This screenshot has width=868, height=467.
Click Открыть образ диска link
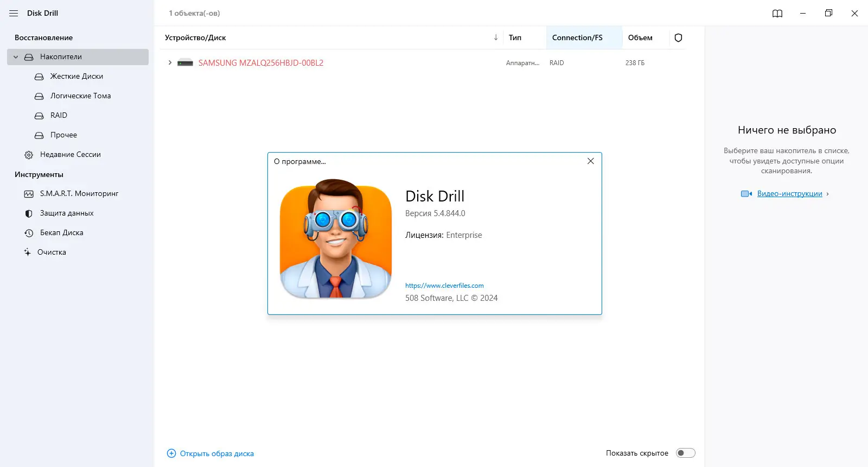pos(217,453)
